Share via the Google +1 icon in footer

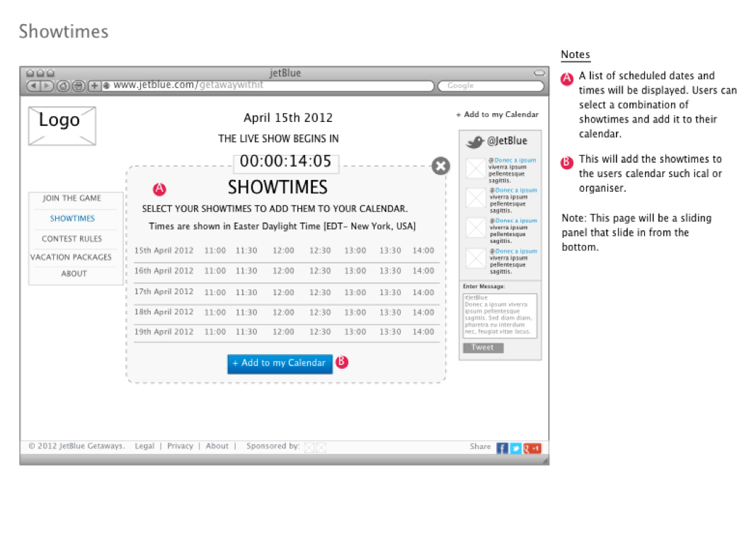click(x=532, y=448)
